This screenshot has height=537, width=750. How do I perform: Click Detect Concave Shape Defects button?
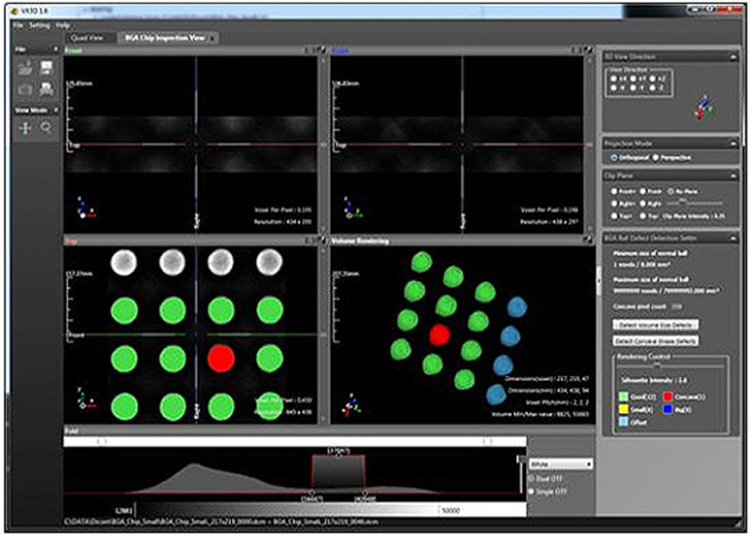pyautogui.click(x=658, y=342)
